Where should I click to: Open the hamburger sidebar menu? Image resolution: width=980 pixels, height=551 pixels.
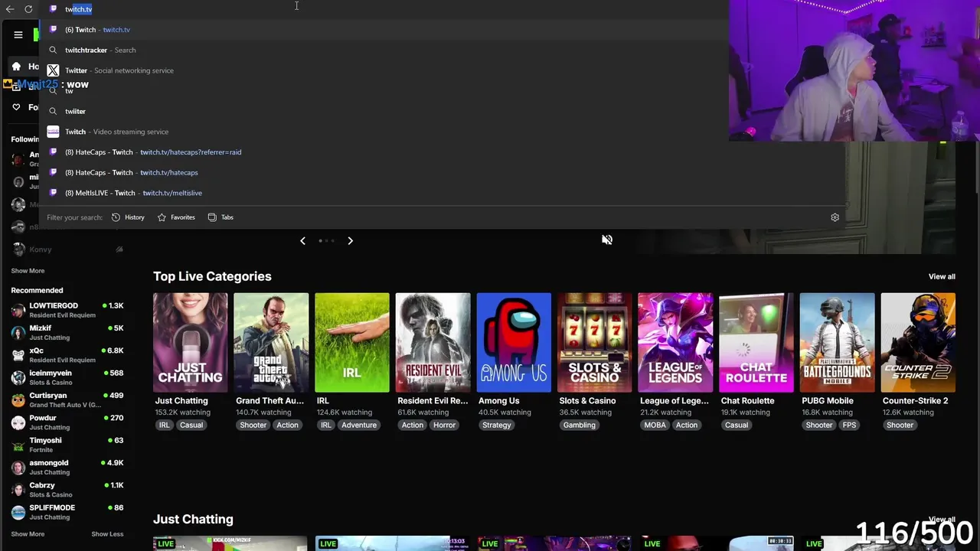click(x=18, y=34)
